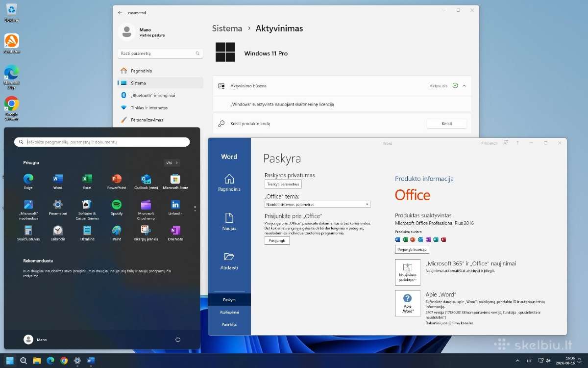The image size is (588, 368).
Task: Open Parametrai from Start menu pinned apps
Action: click(x=58, y=208)
